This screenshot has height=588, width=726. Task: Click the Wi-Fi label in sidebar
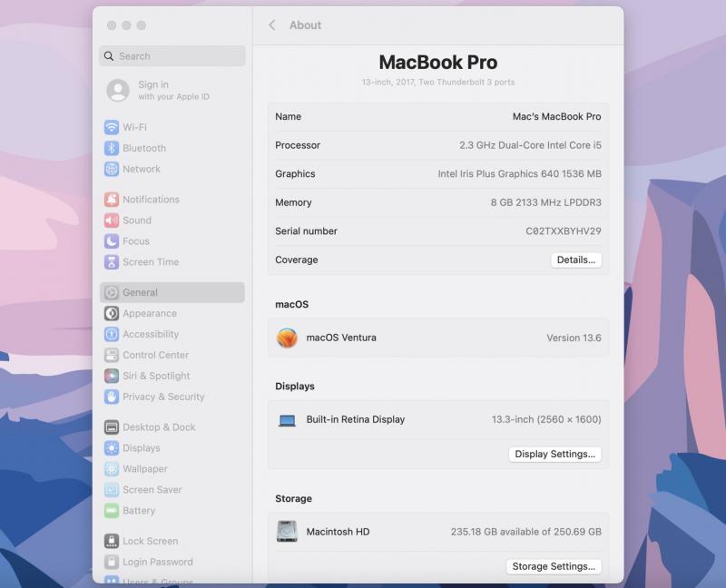click(x=134, y=127)
